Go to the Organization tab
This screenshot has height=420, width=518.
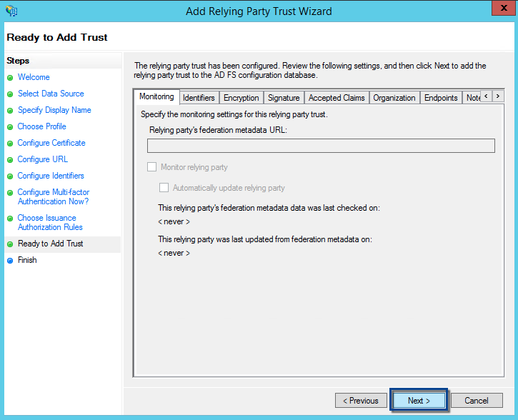(x=394, y=98)
